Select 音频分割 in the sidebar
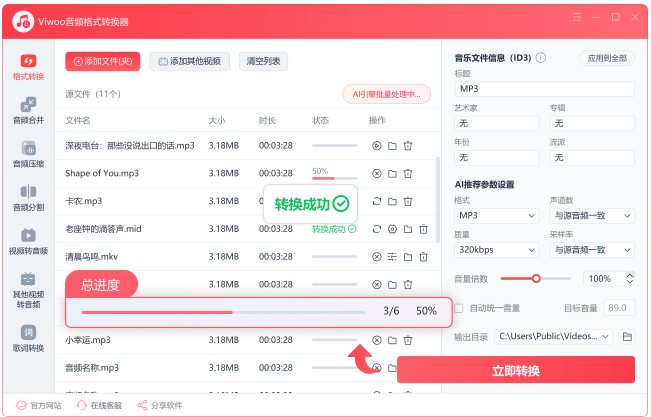Screen dimensions: 651x417 (28, 198)
